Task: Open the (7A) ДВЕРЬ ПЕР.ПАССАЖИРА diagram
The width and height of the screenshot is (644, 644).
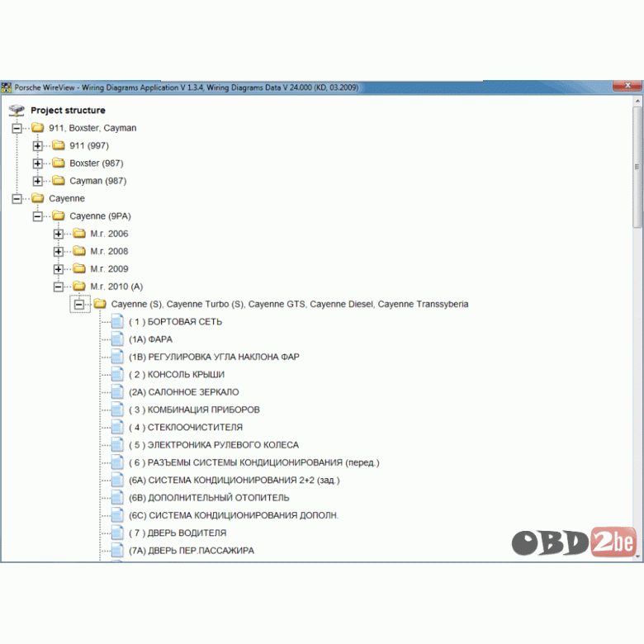Action: click(192, 551)
